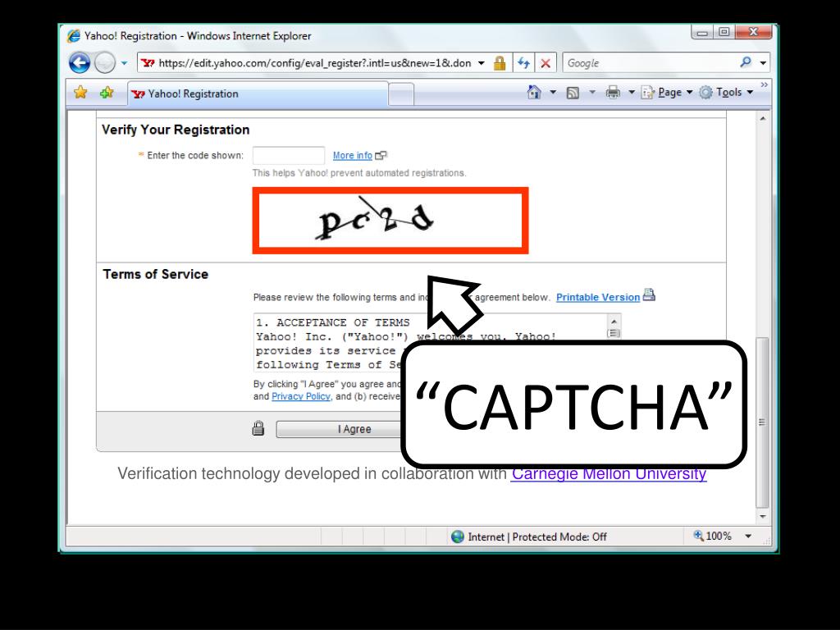Image resolution: width=840 pixels, height=630 pixels.
Task: Click the red Stop loading icon
Action: point(546,63)
